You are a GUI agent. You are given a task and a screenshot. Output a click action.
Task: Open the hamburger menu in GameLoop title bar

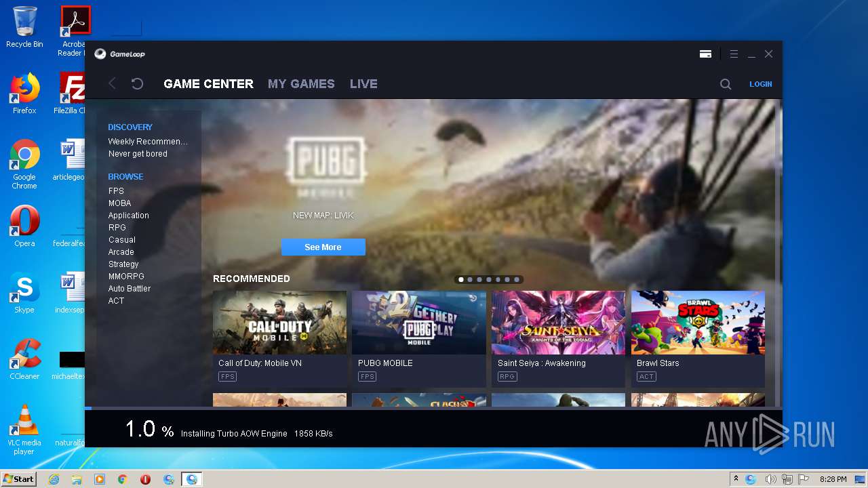coord(734,54)
